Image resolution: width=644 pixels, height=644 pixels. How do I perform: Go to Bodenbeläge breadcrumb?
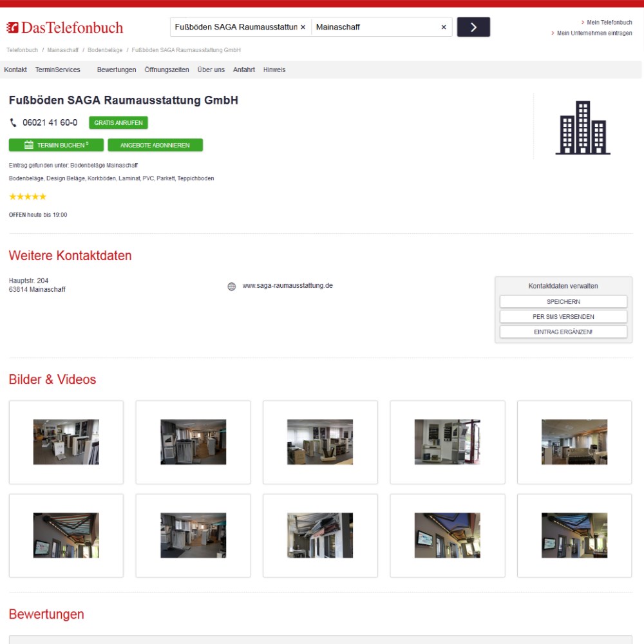[105, 50]
